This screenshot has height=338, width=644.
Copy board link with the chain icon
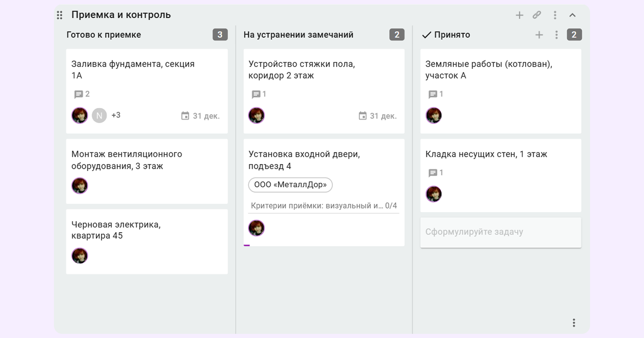click(x=537, y=15)
